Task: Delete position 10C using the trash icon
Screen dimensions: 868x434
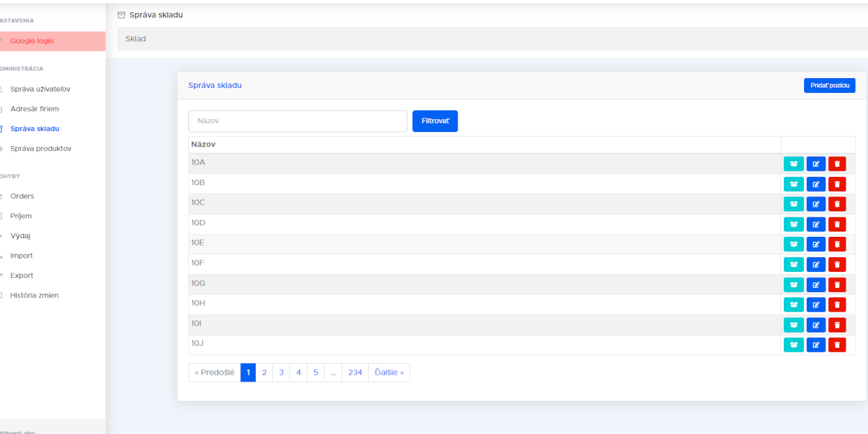Action: [x=837, y=204]
